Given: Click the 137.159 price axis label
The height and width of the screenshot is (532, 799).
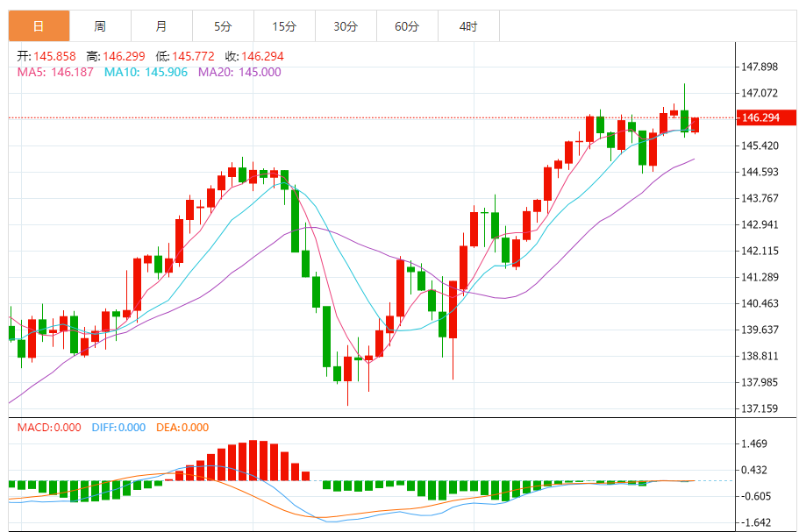Looking at the screenshot, I should (x=760, y=408).
